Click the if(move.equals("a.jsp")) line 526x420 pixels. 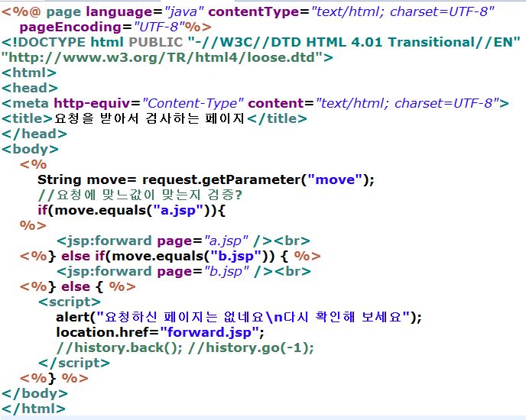[131, 210]
